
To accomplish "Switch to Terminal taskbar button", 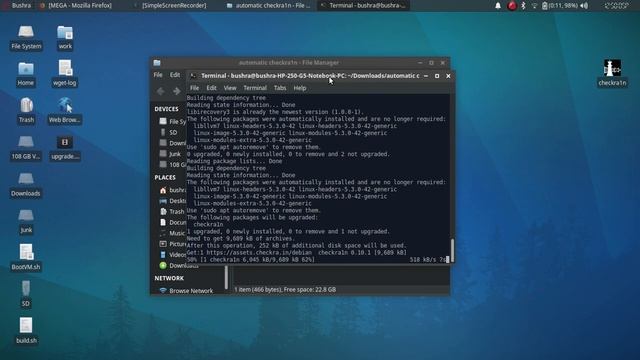I will pyautogui.click(x=363, y=6).
